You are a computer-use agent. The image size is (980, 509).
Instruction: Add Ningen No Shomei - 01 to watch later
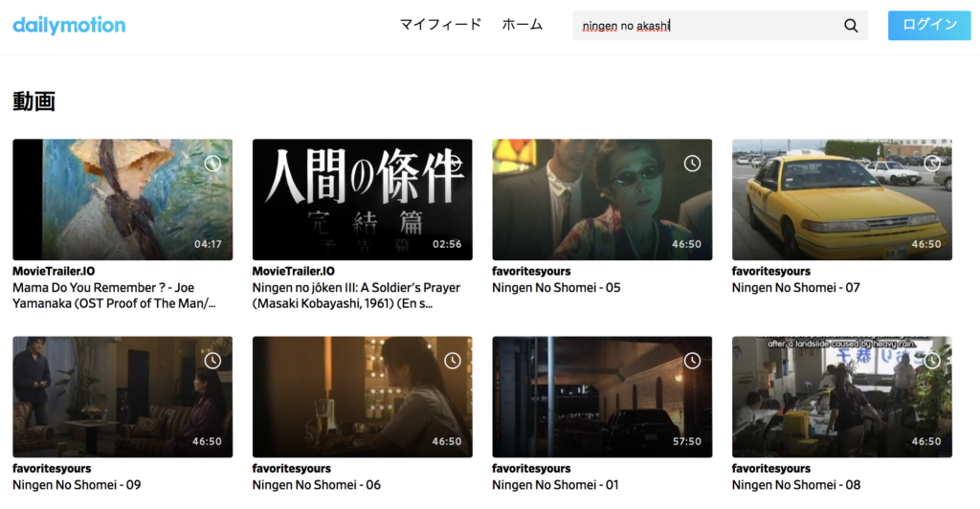click(692, 361)
